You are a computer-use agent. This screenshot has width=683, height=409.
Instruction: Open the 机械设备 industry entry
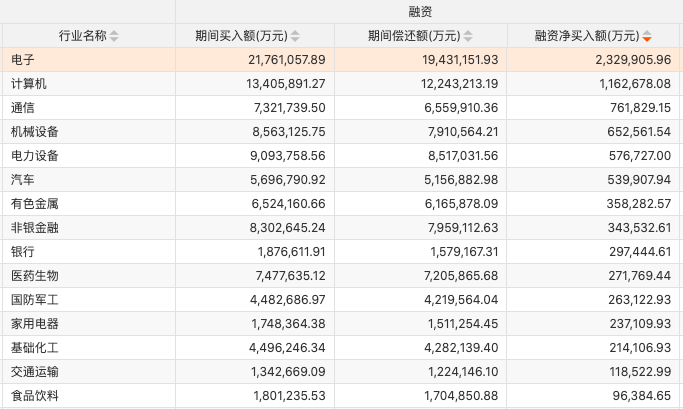pos(35,132)
